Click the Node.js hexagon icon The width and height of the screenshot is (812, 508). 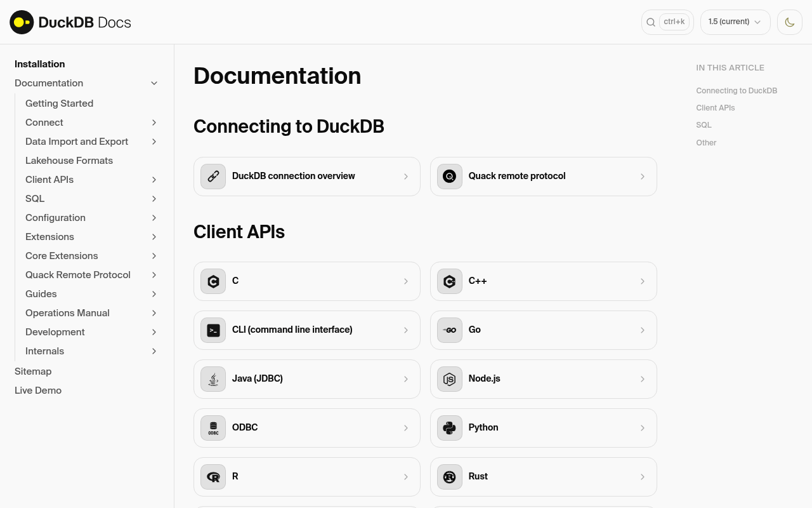(450, 379)
